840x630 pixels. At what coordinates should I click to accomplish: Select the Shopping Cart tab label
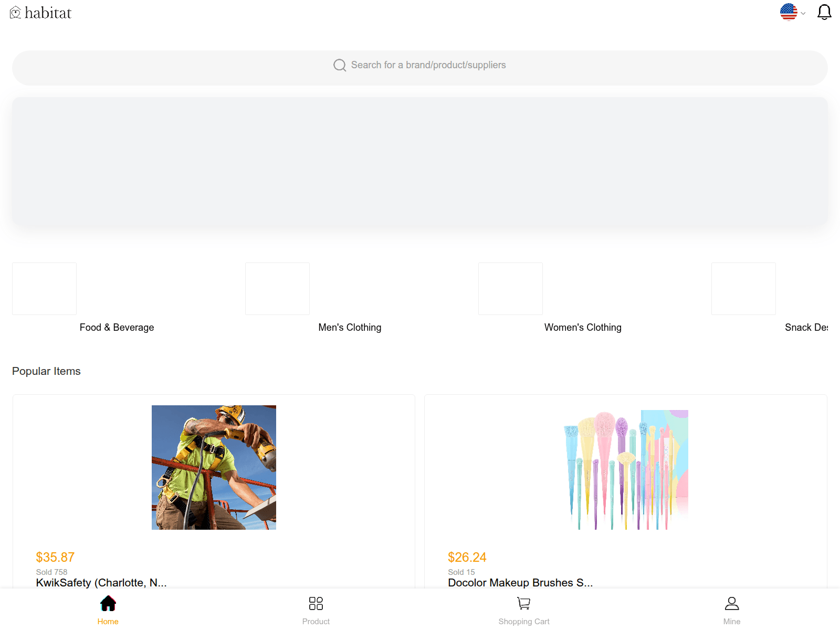pyautogui.click(x=524, y=622)
